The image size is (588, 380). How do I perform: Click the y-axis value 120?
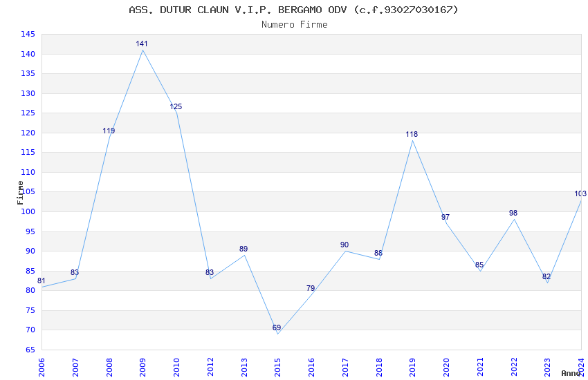(28, 133)
